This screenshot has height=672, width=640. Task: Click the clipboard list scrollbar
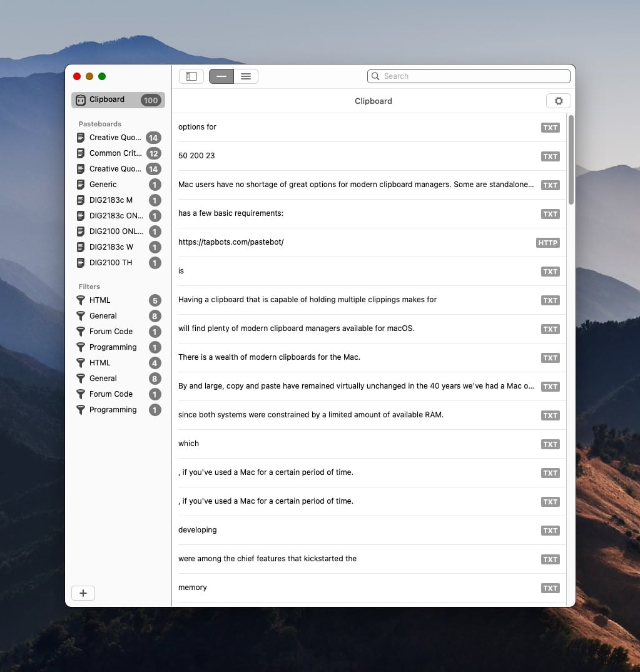(x=571, y=160)
